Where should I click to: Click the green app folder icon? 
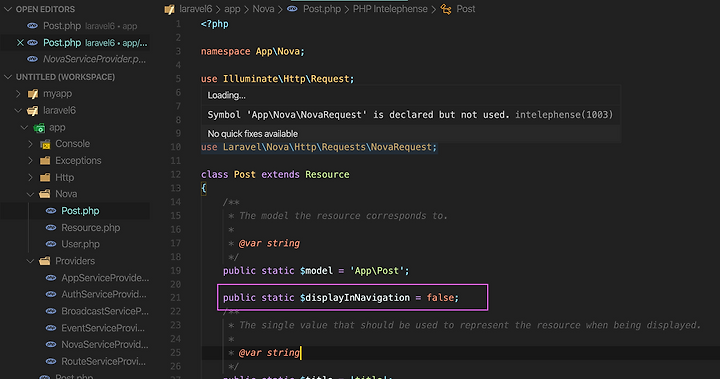coord(39,128)
